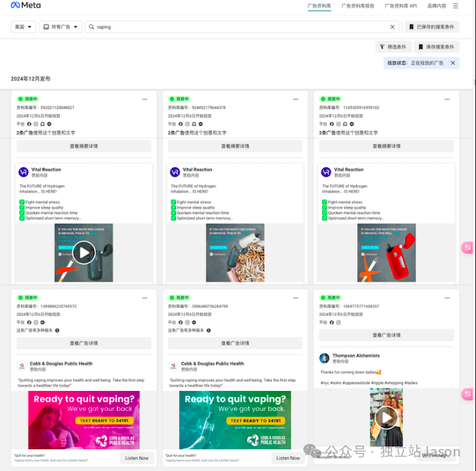This screenshot has width=476, height=471.
Task: Click Messenger platform icon on ad 3906480756284799
Action: pos(194,322)
